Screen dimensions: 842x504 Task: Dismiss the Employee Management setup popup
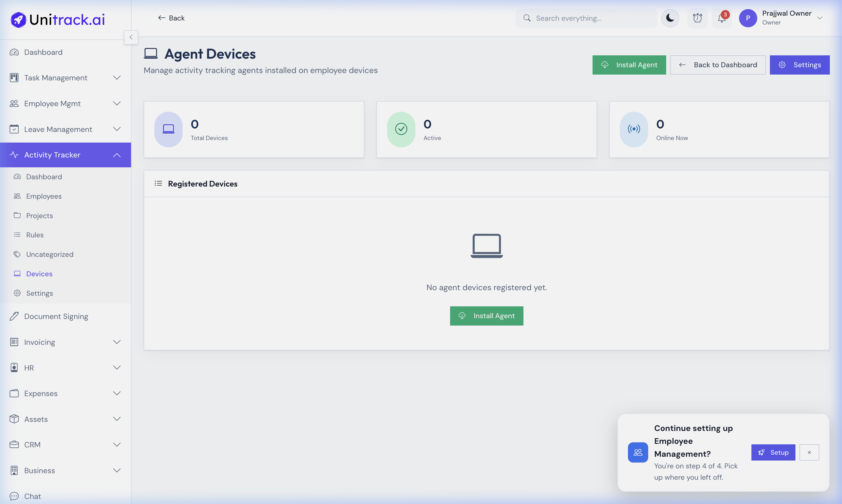click(809, 452)
